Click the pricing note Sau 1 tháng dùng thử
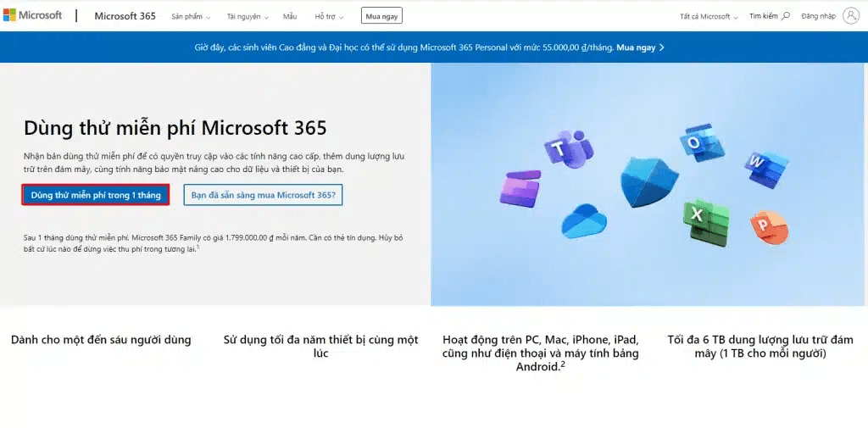 tap(213, 243)
